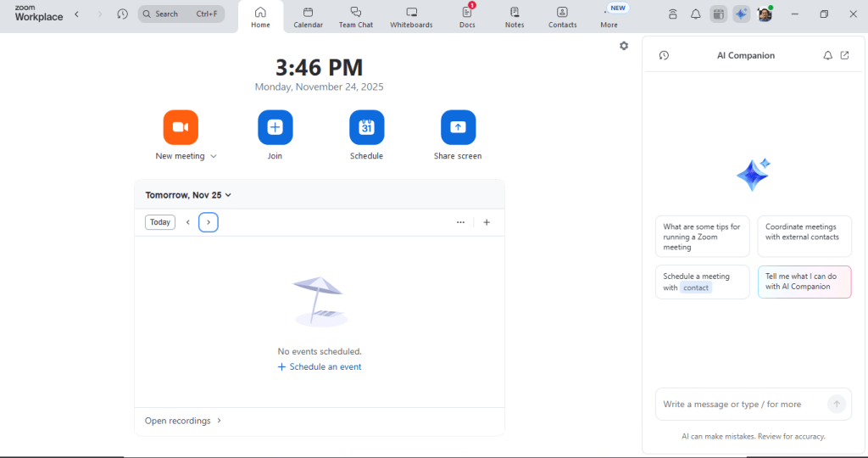This screenshot has height=458, width=868.
Task: Click the Schedule an event link
Action: point(320,366)
